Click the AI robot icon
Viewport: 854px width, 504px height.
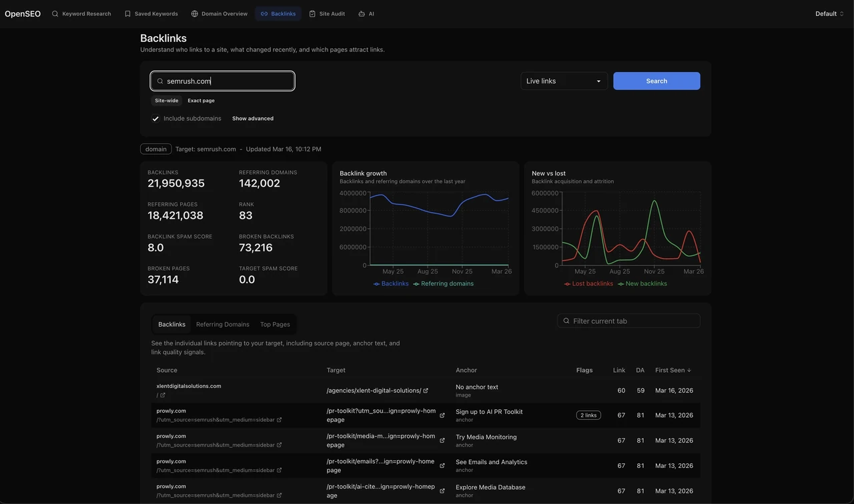point(362,14)
